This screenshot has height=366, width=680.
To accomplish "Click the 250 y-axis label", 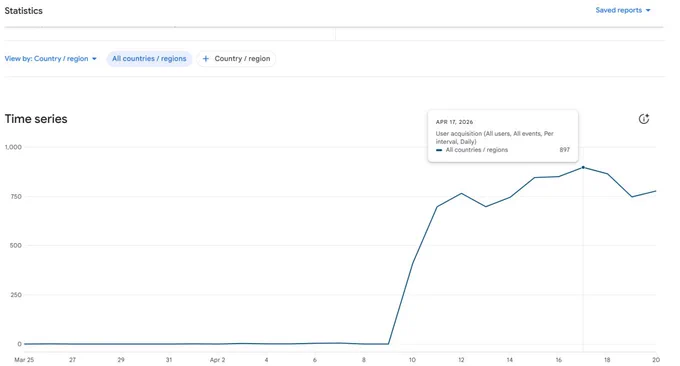I will (16, 295).
